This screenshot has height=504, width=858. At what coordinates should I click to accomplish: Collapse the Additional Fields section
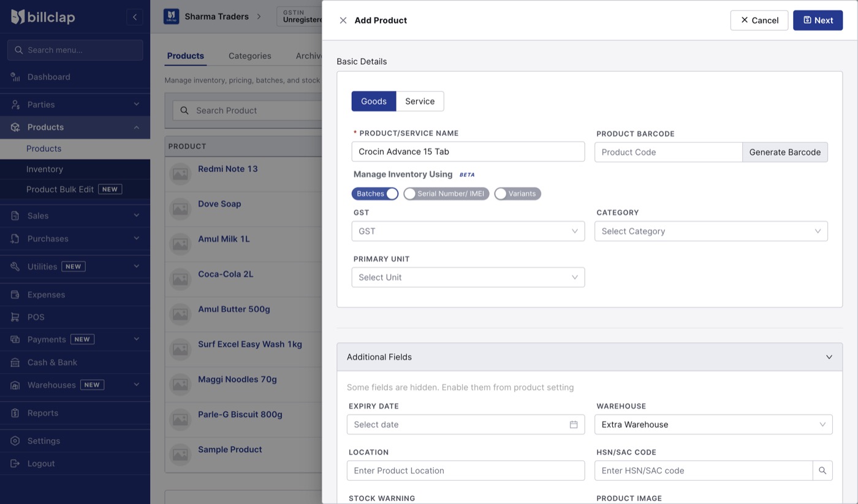click(x=590, y=357)
